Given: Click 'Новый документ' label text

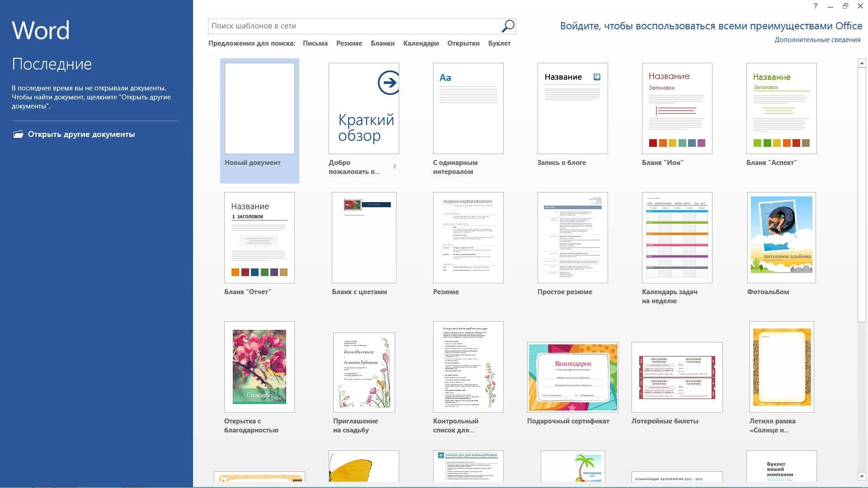Looking at the screenshot, I should click(253, 163).
